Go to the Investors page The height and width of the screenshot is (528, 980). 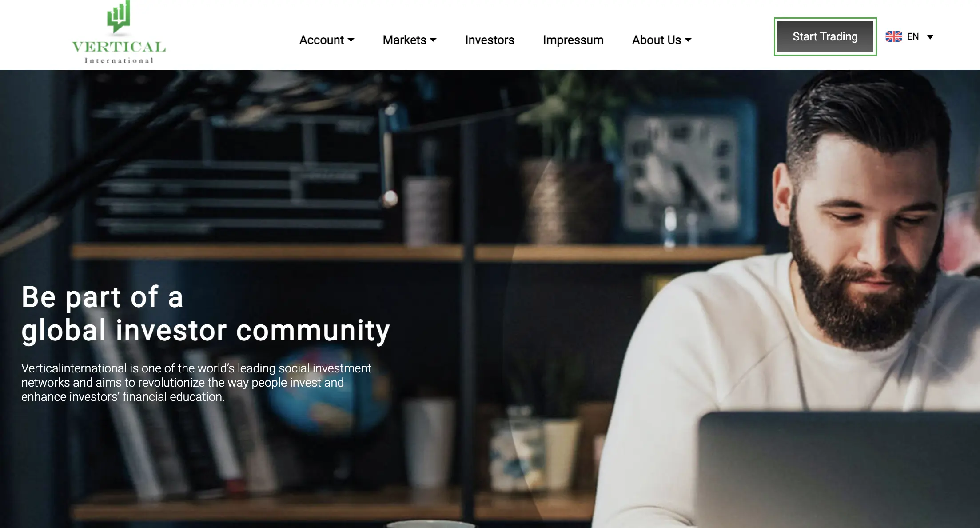[490, 40]
